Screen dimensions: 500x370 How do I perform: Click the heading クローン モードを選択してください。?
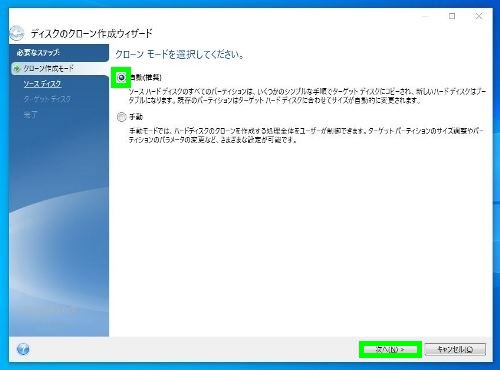pos(180,54)
